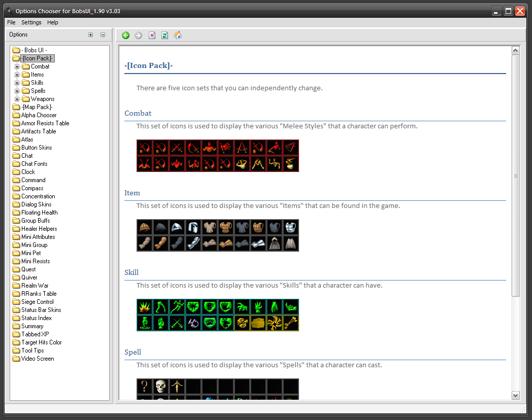
Task: Click the Skill section heading
Action: 131,273
